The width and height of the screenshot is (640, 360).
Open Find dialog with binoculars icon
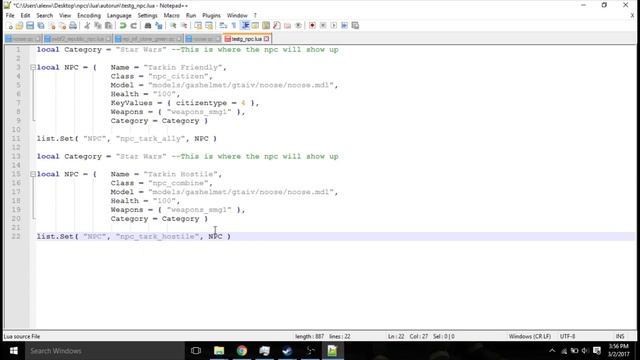coord(148,26)
